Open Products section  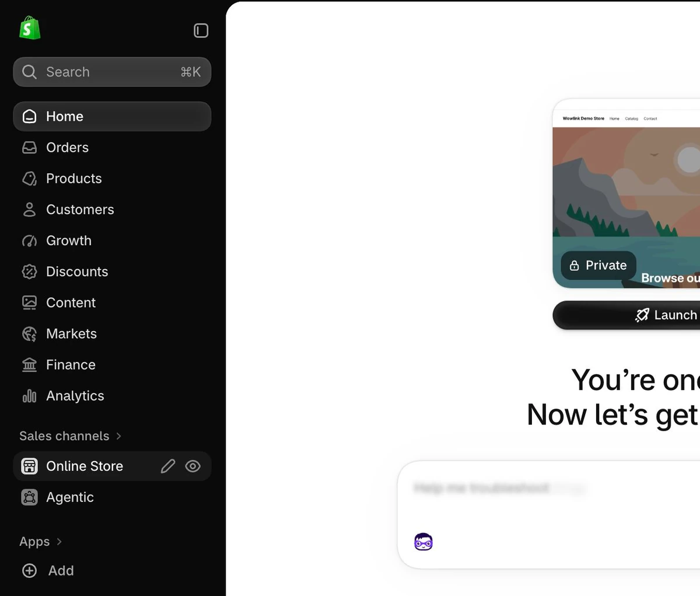pyautogui.click(x=74, y=179)
